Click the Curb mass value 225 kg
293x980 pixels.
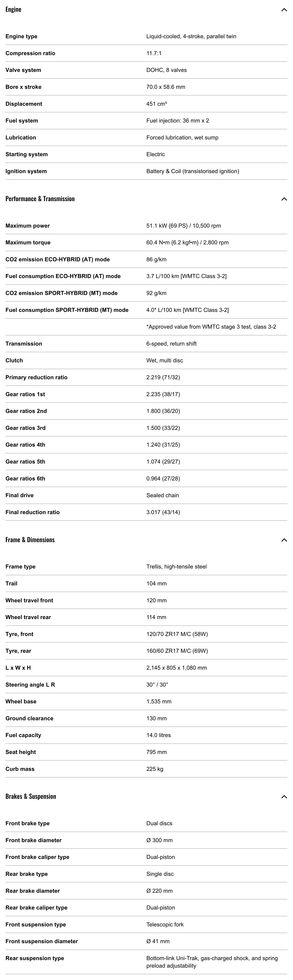pyautogui.click(x=155, y=769)
